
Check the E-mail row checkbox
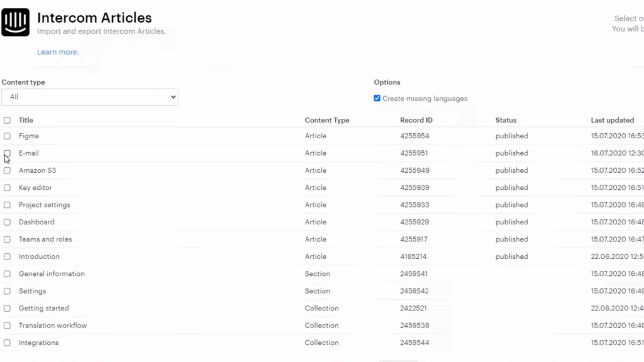tap(7, 153)
